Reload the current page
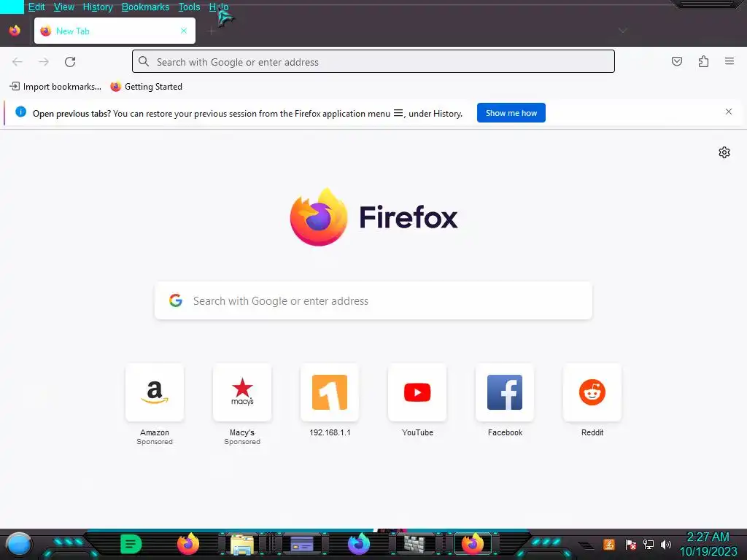 70,61
